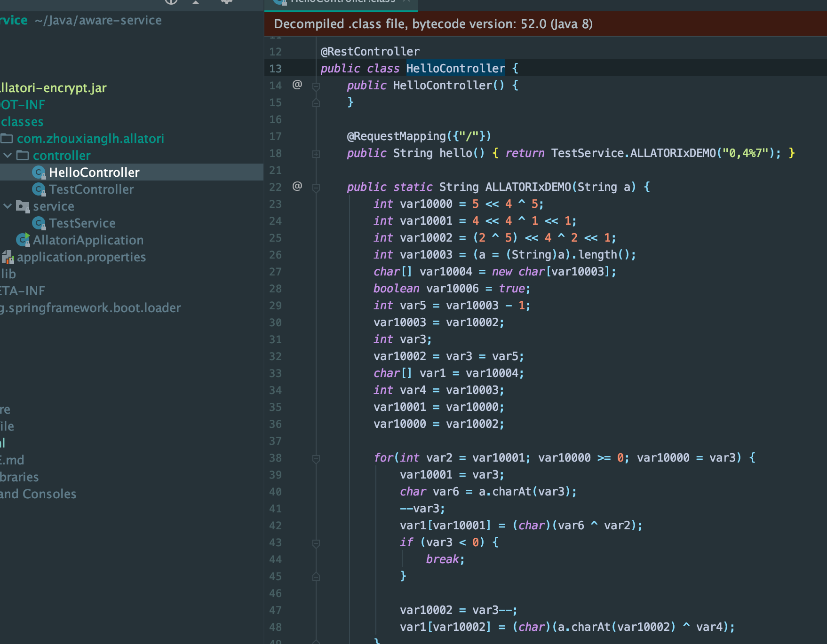Open AllatoriApplication from the project tree

[88, 240]
